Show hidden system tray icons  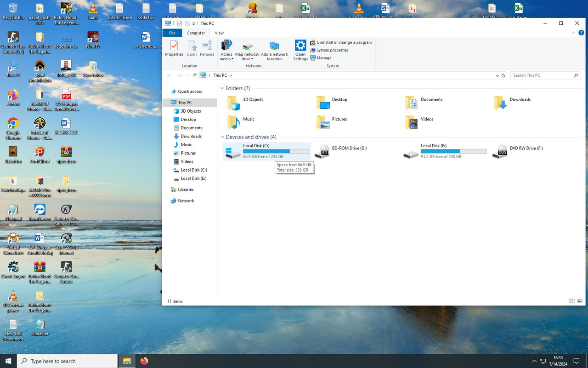click(534, 361)
